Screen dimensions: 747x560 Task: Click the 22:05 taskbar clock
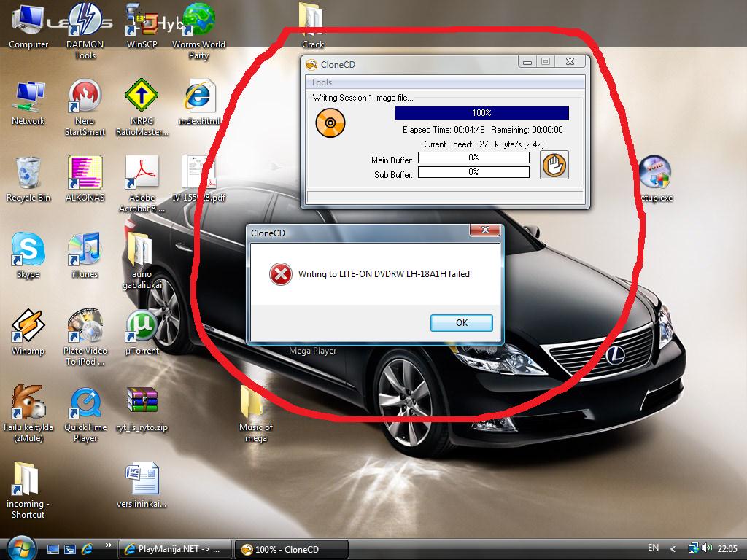click(727, 548)
